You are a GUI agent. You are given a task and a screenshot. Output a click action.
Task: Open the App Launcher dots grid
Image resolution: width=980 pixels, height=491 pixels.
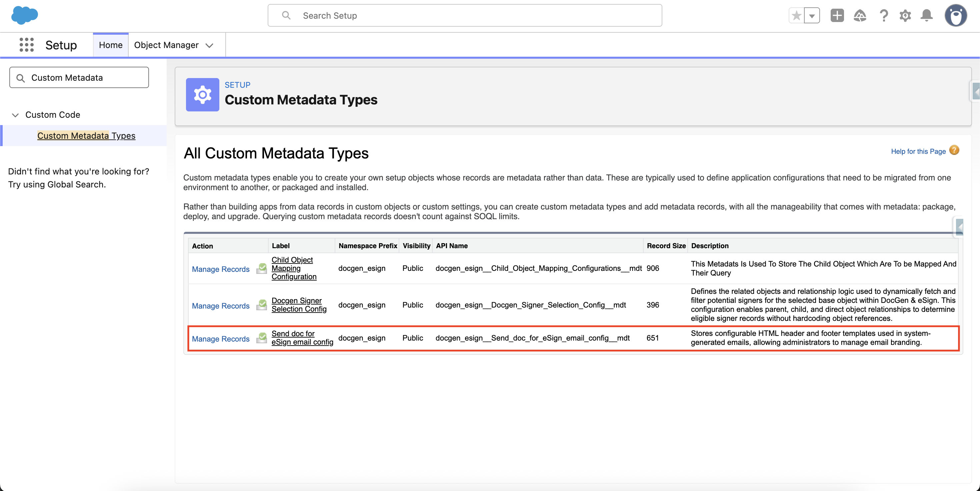pos(27,45)
